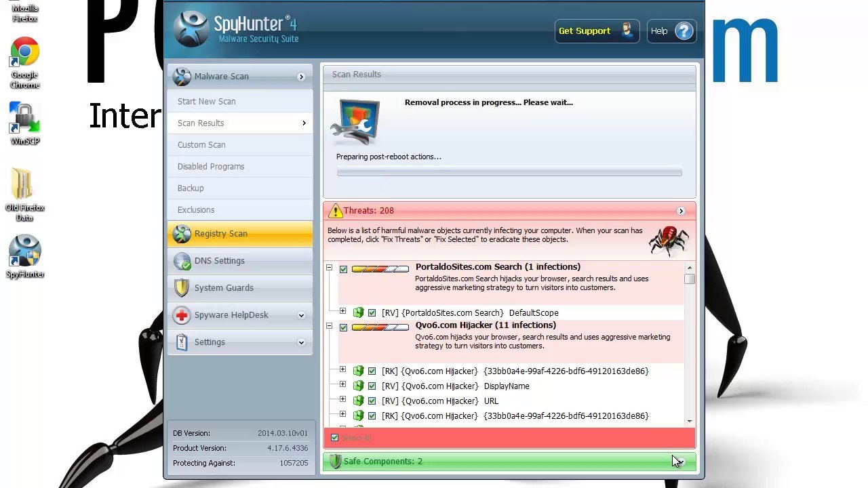Toggle the Select All checkbox
This screenshot has height=488, width=868.
(x=334, y=438)
